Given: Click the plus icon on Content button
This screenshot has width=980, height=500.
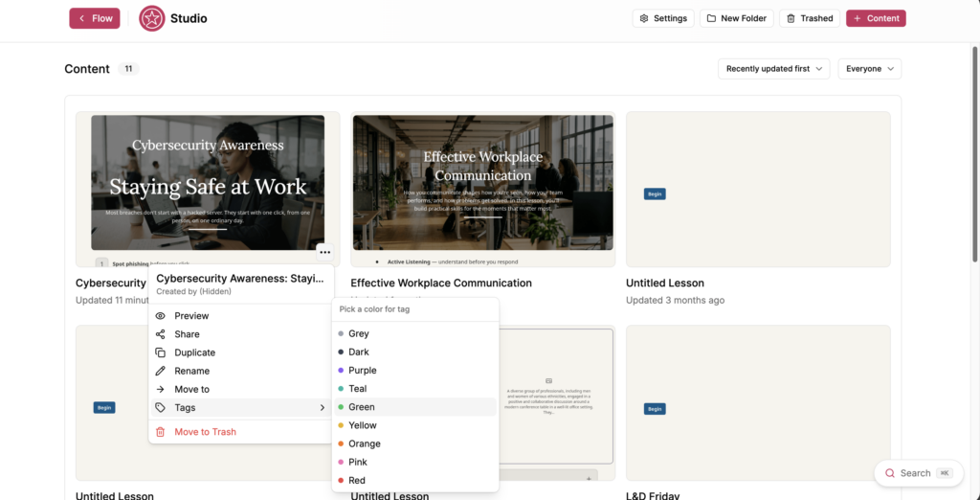Looking at the screenshot, I should pos(857,18).
